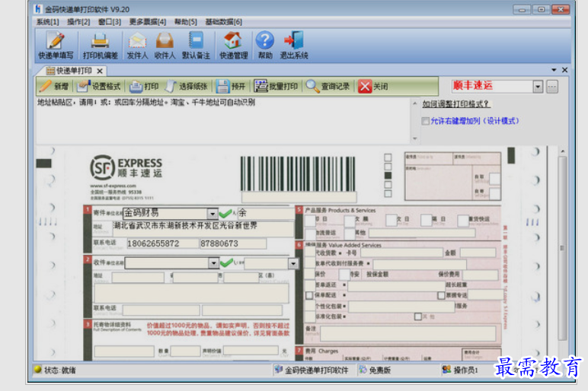Click 新增 to add a waybill
This screenshot has height=391, width=588.
pyautogui.click(x=54, y=87)
